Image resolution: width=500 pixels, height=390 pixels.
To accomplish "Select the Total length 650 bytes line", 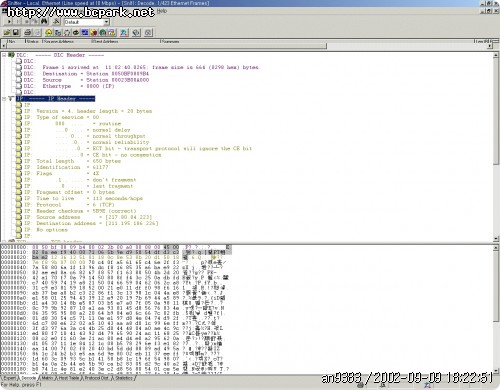I will [72, 161].
